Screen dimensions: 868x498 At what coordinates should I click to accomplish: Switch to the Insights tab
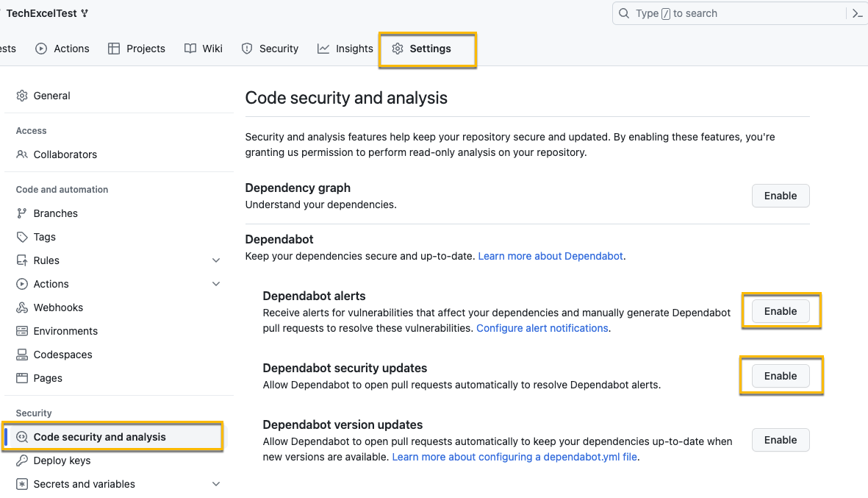[x=345, y=49]
